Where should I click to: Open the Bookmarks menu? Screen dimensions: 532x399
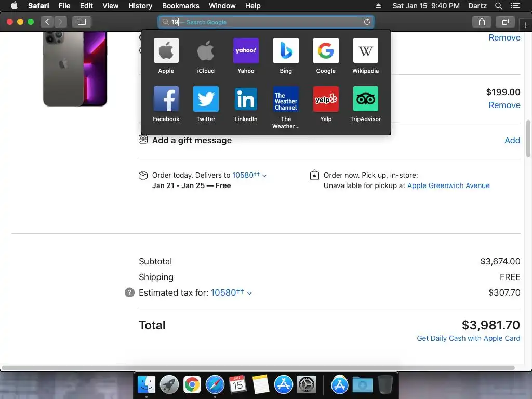pyautogui.click(x=180, y=6)
